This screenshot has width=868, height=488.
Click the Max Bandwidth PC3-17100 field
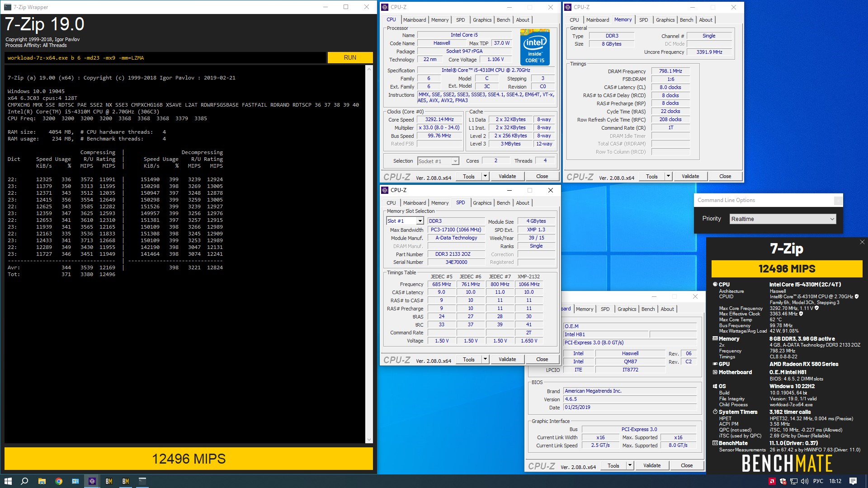click(456, 230)
